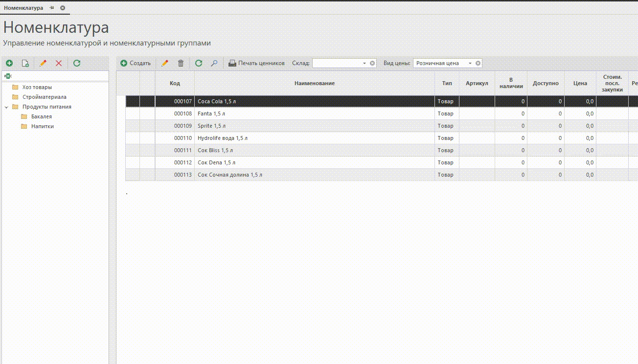Click the Создать button
Screen dimensions: 638x364
136,63
